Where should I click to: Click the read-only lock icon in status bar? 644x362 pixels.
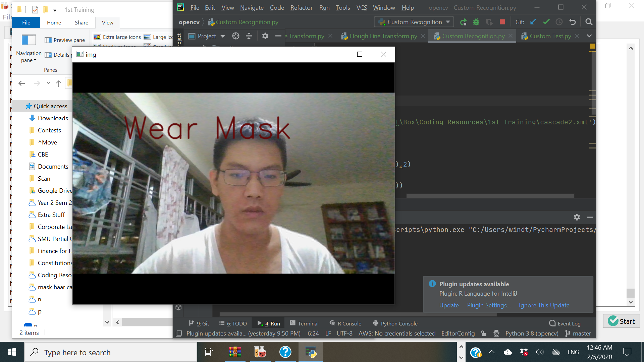[484, 334]
